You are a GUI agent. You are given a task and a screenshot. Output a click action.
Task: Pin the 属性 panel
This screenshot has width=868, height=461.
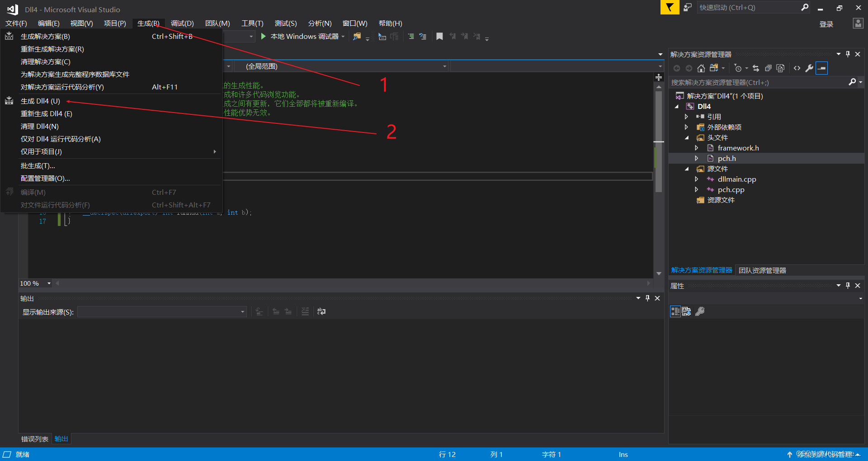[848, 286]
